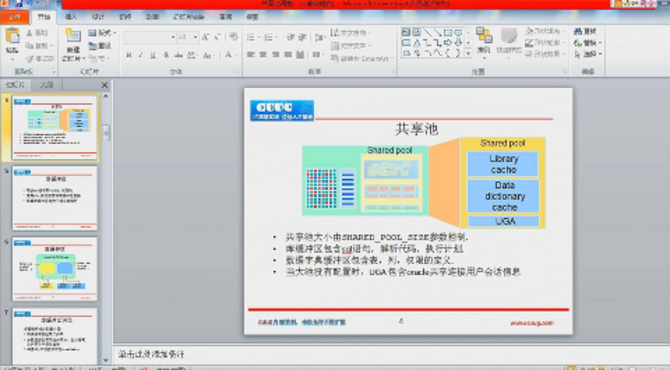Click Decrease Font Size icon
670x370 pixels.
[x=217, y=37]
